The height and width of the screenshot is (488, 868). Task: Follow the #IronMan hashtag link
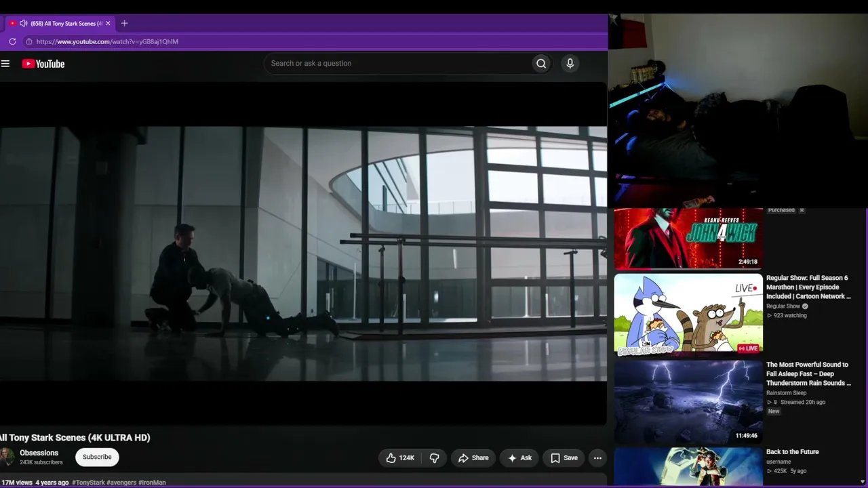tap(152, 483)
